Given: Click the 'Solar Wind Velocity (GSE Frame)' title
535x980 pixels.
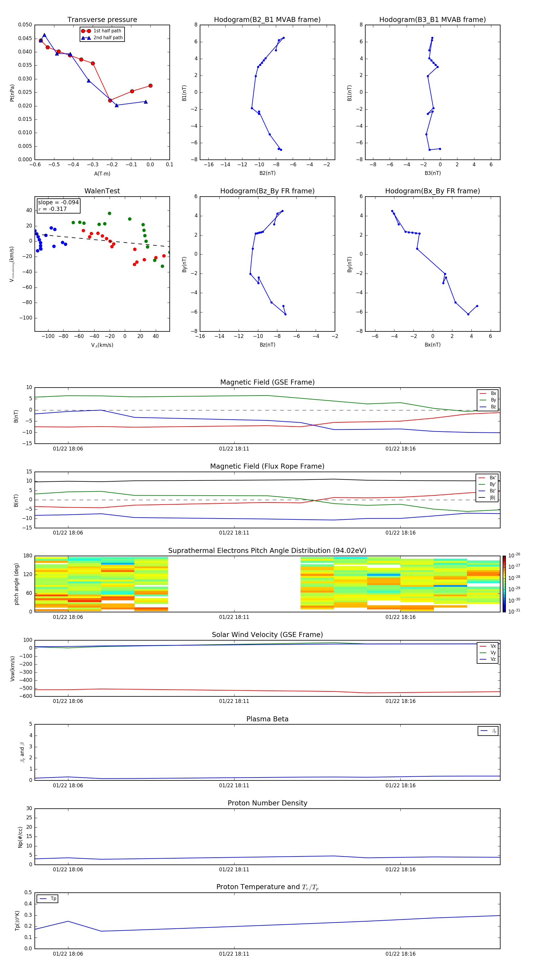Looking at the screenshot, I should (x=267, y=635).
